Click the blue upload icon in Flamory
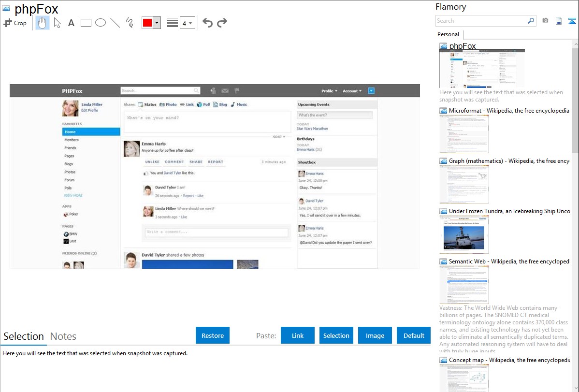Screen dimensions: 579x392 572,21
